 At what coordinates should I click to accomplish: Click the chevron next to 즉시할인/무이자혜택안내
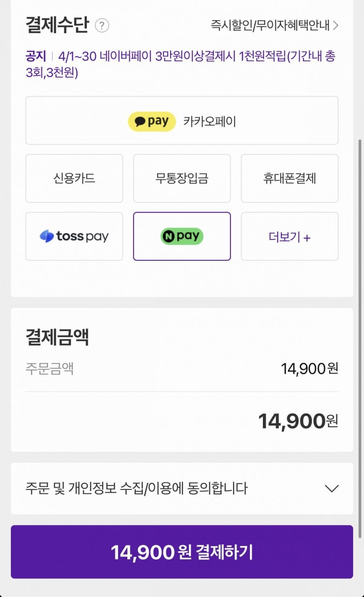[335, 25]
